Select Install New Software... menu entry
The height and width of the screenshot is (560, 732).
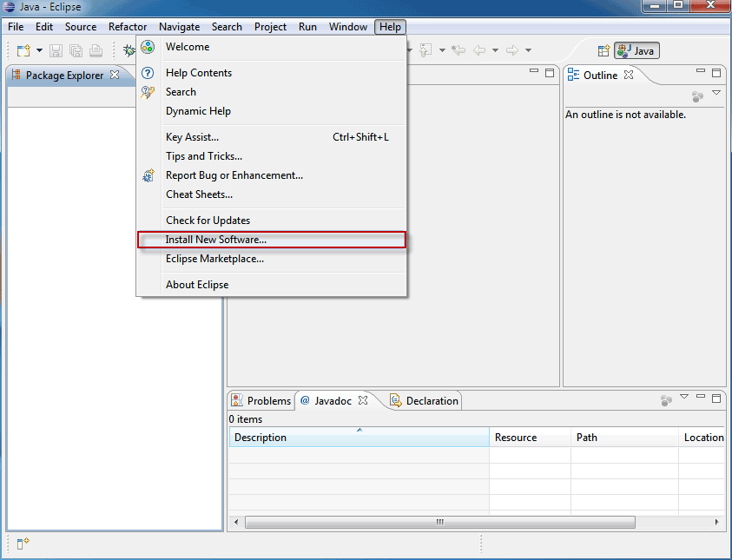[272, 240]
